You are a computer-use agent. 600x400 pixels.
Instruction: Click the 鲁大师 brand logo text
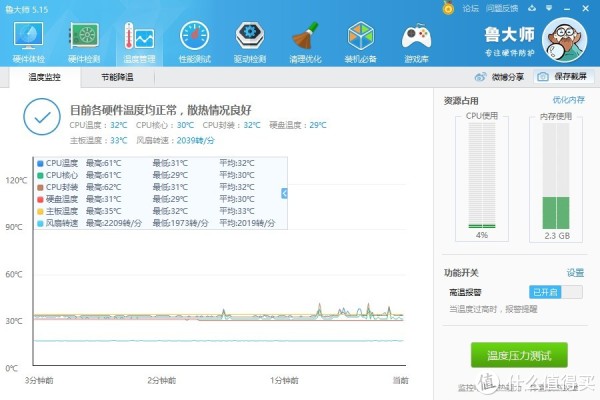509,35
